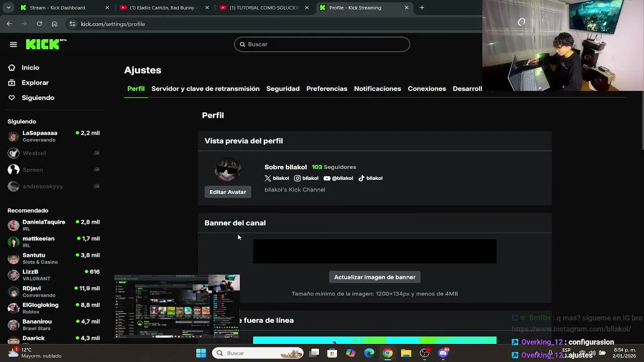Switch to Stream - Kick Dashboard browser tab
This screenshot has width=644, height=362.
[x=64, y=8]
